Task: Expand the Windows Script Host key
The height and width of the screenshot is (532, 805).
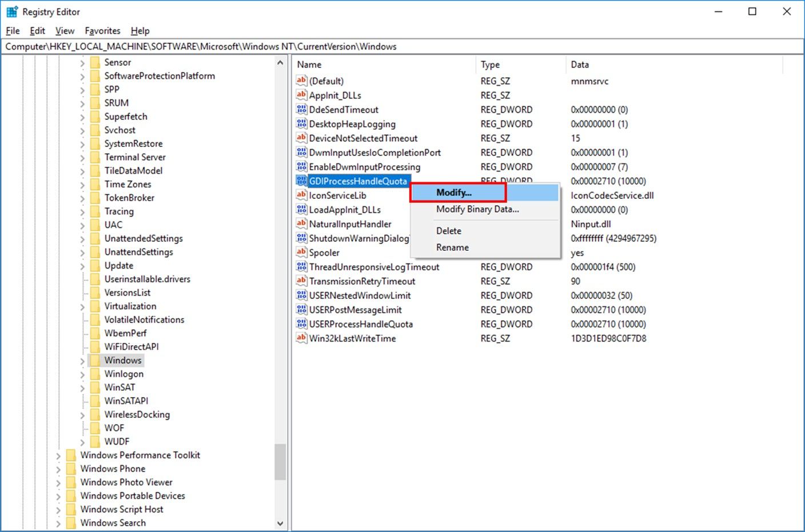Action: point(58,510)
